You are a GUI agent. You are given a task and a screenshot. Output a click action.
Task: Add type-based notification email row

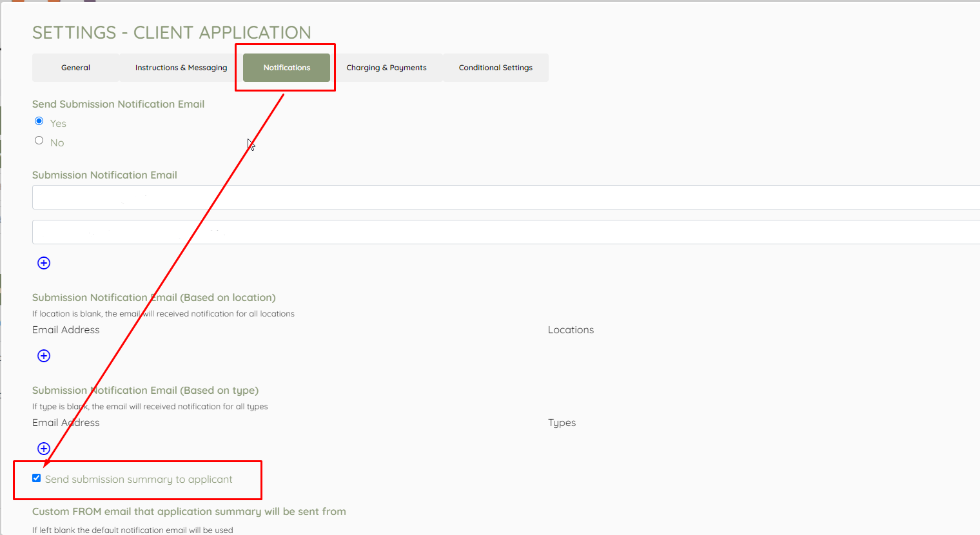[44, 449]
